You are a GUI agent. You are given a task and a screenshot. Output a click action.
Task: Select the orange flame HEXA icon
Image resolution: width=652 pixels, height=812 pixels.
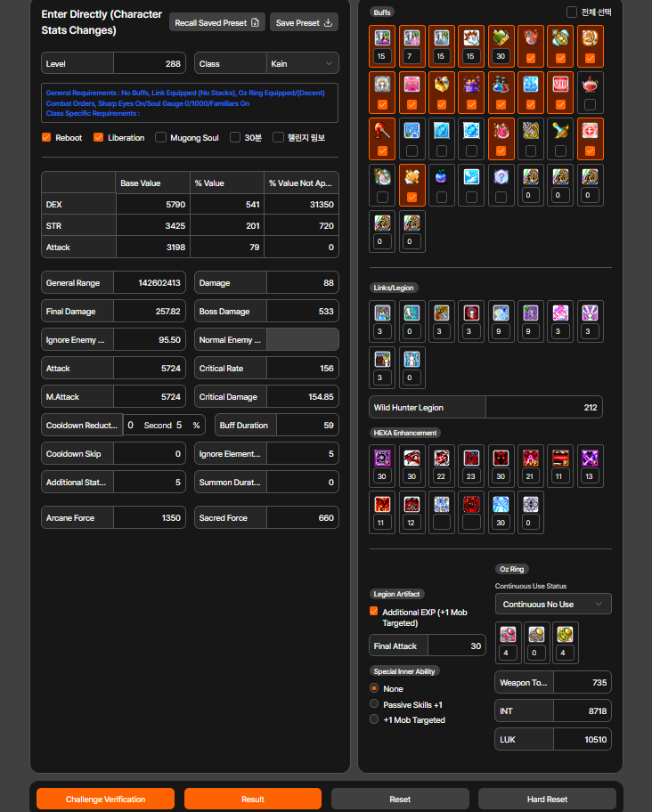(382, 504)
